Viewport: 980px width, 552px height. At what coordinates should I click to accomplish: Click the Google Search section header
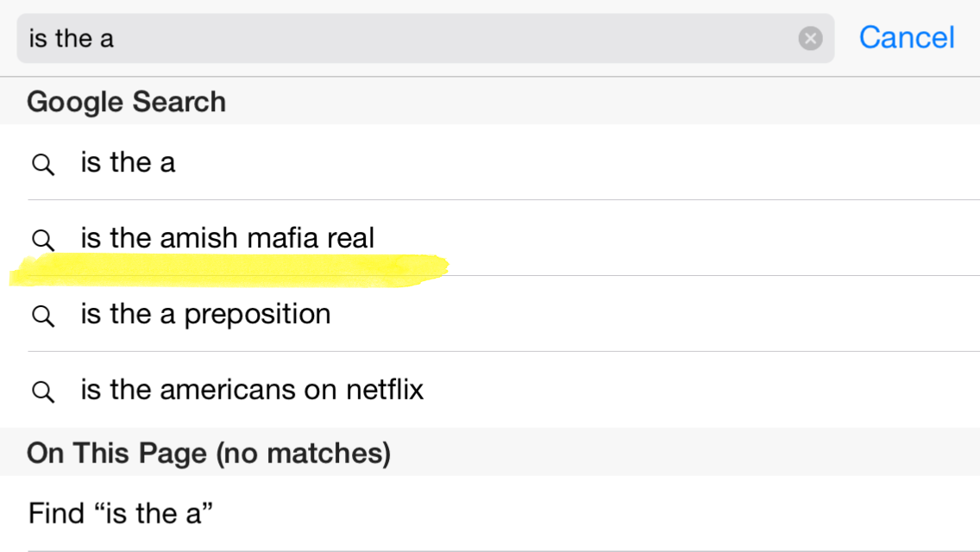coord(126,102)
